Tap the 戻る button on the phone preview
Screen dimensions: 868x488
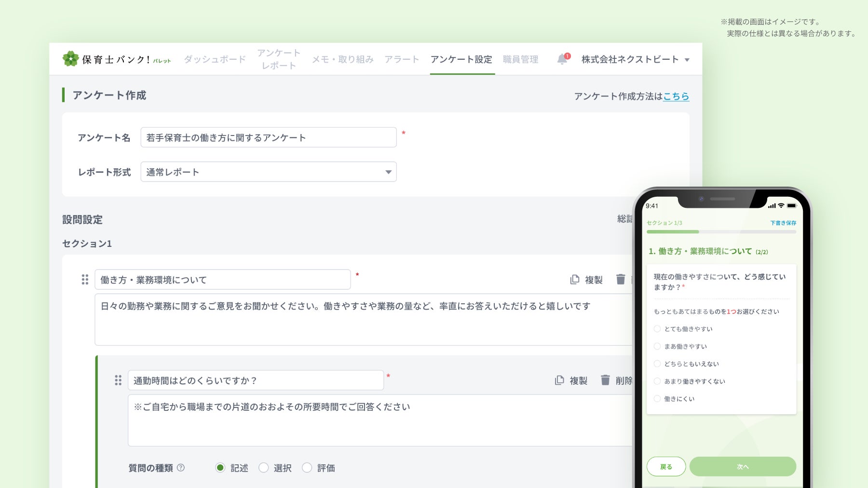point(666,466)
